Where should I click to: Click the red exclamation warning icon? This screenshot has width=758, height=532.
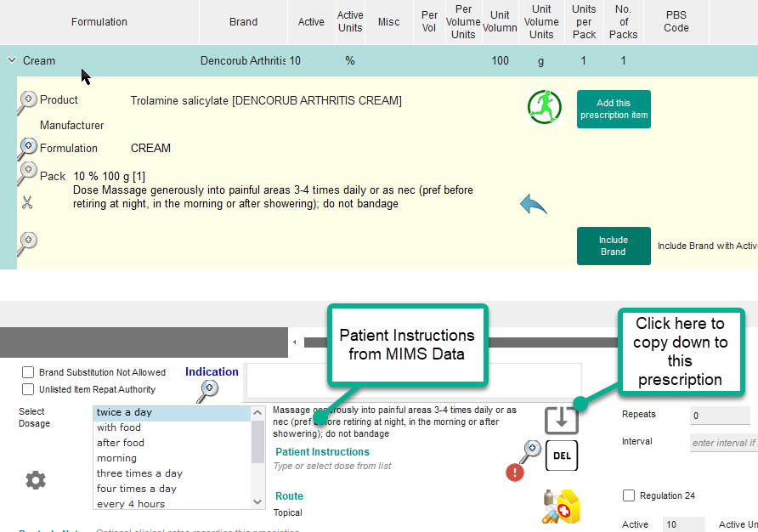[x=515, y=472]
